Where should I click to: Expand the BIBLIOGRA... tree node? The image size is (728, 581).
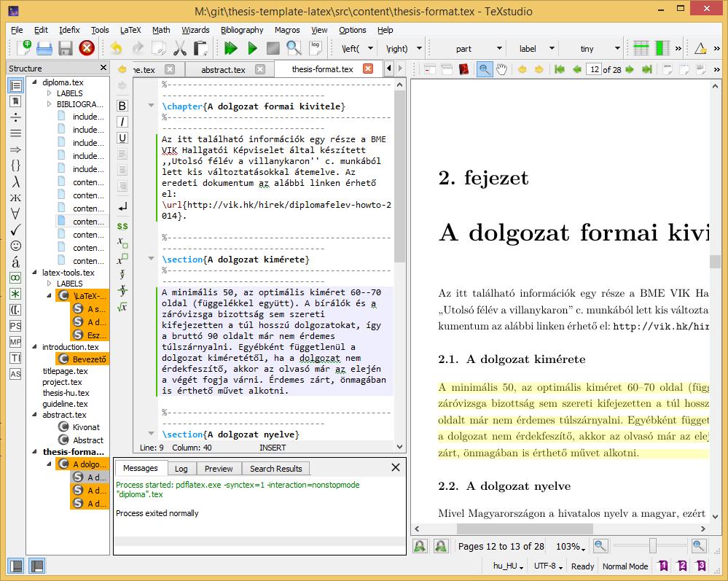click(50, 104)
